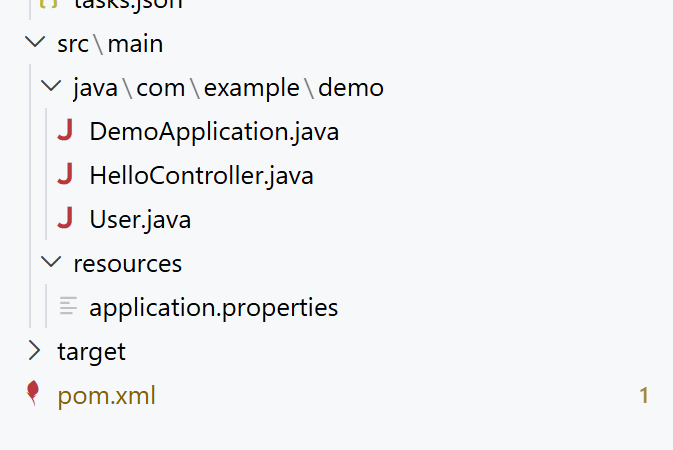Select the src\main folder label
The width and height of the screenshot is (673, 450).
click(110, 44)
